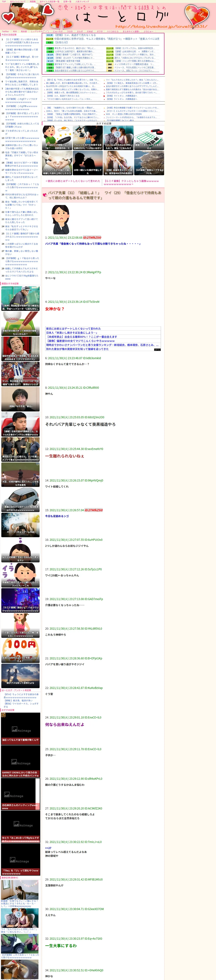Open the 人気ランキング link in top bar
216x980 pixels.
tap(82, 1)
